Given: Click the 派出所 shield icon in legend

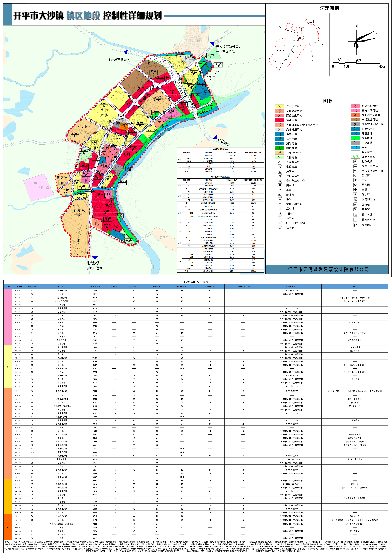Looking at the screenshot, I should [355, 175].
